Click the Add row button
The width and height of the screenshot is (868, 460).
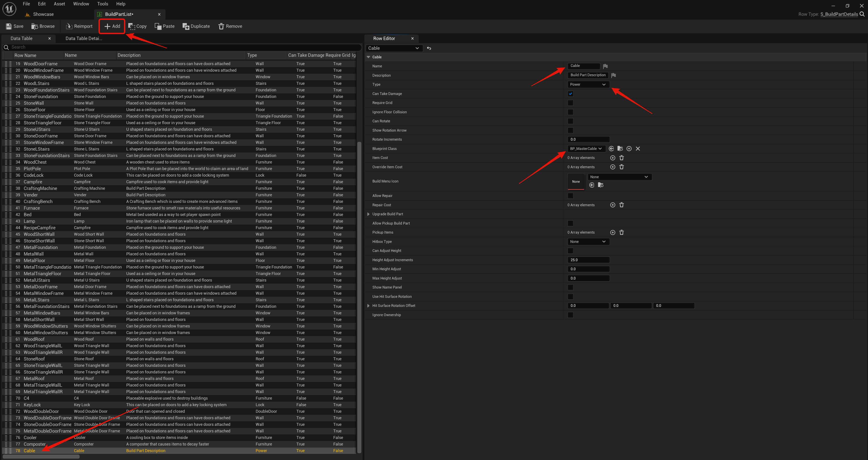click(112, 26)
